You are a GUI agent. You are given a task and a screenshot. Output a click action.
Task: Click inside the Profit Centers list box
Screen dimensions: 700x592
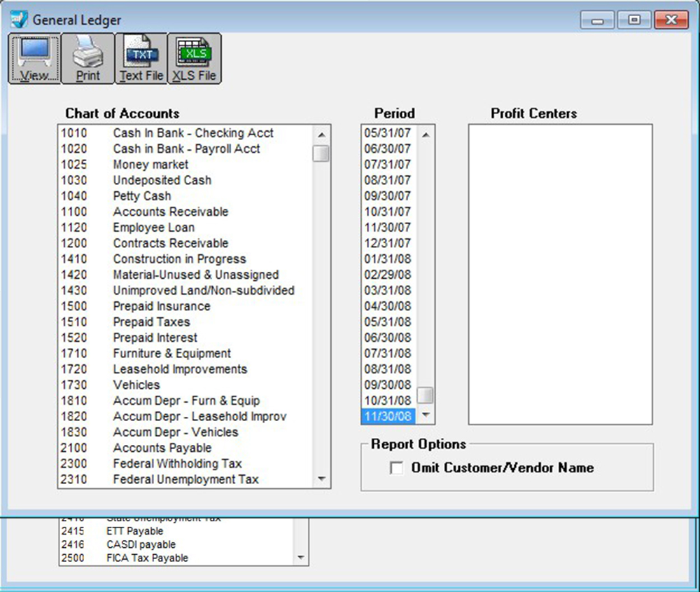pyautogui.click(x=560, y=275)
